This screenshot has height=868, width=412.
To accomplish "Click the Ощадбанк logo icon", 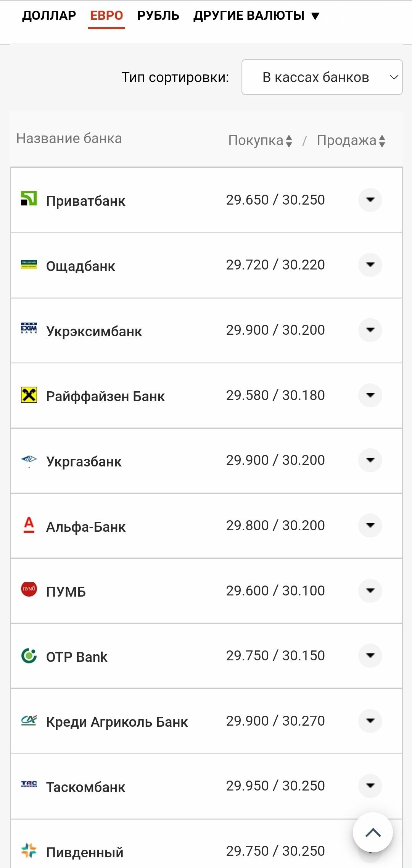I will point(29,264).
